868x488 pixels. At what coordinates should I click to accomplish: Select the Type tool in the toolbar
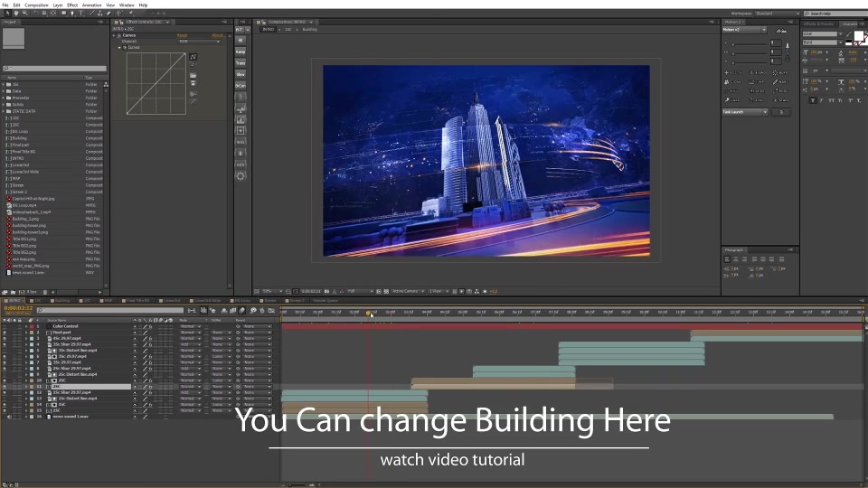point(82,14)
